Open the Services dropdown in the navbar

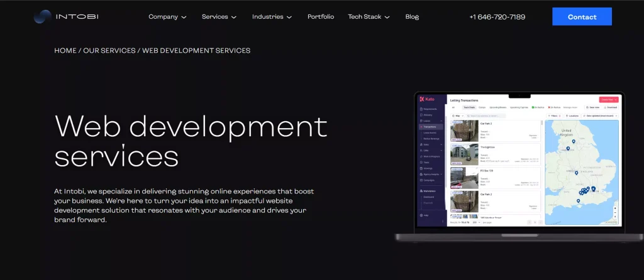(x=219, y=17)
